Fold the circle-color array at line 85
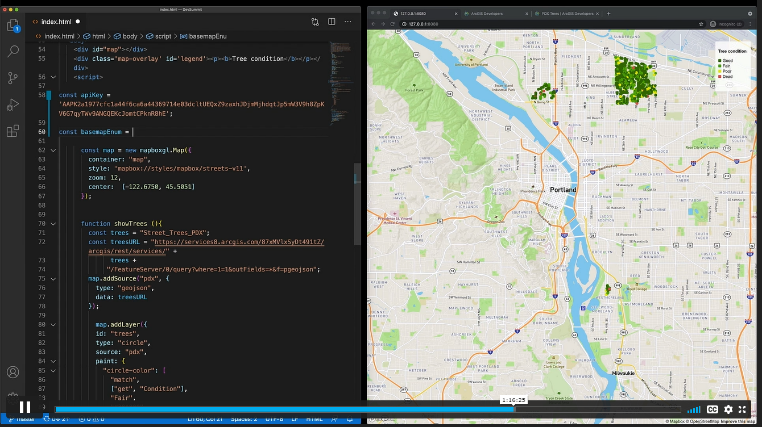The height and width of the screenshot is (427, 762). 53,370
